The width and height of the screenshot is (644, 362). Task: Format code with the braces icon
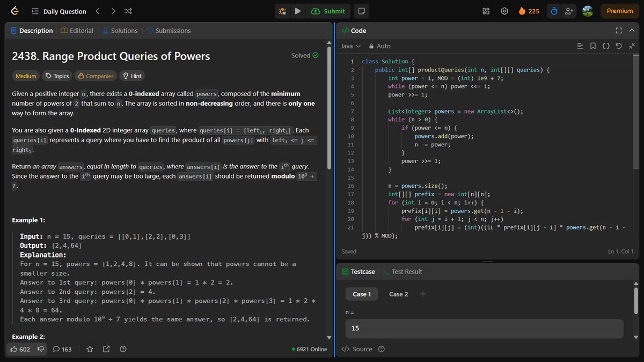[605, 46]
